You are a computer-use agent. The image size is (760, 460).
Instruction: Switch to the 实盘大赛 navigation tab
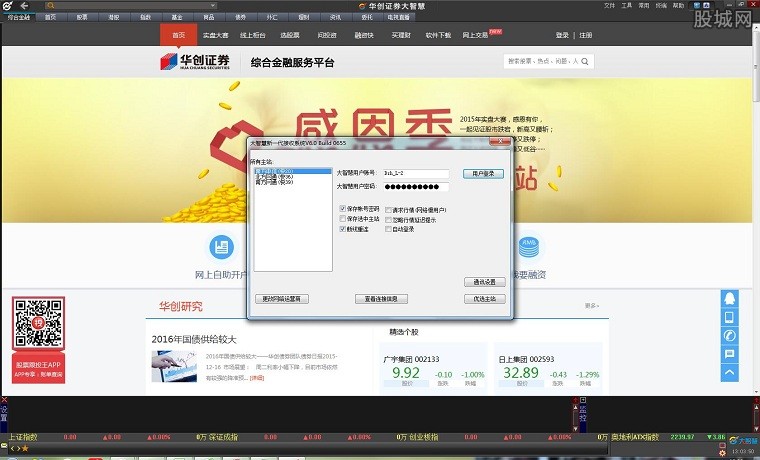click(x=216, y=35)
